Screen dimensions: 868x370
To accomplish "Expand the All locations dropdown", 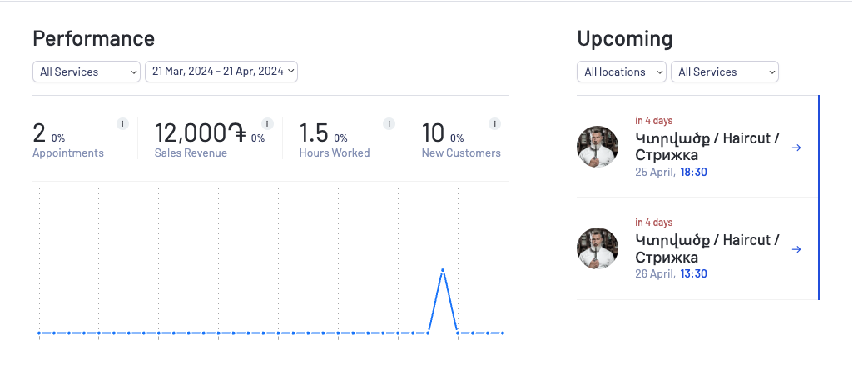I will tap(622, 72).
